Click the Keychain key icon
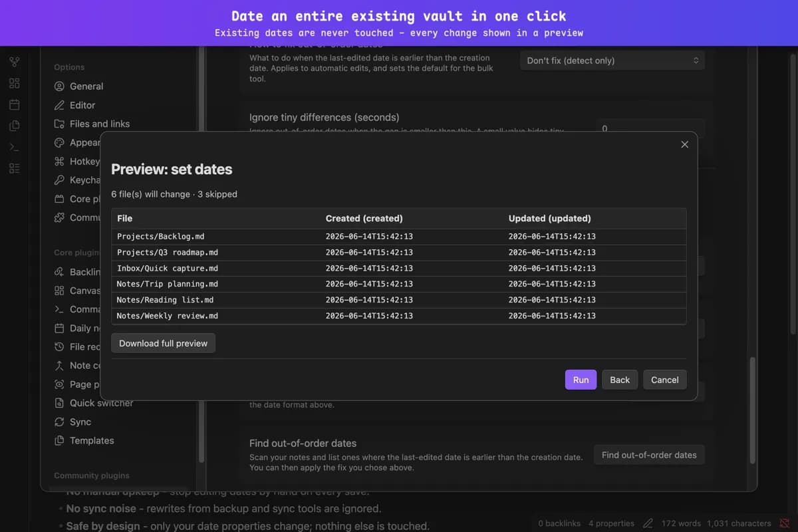Screen dimensions: 798x532 pos(59,180)
